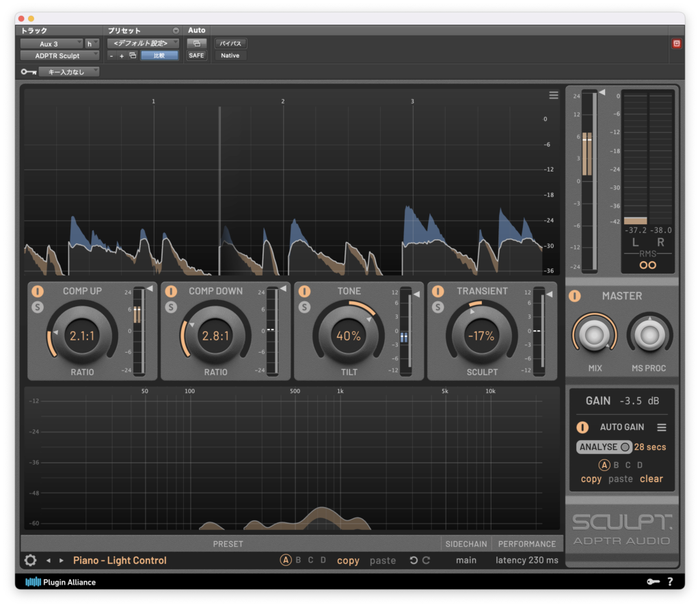Image resolution: width=700 pixels, height=607 pixels.
Task: Toggle COMP DOWN module power
Action: 171,291
